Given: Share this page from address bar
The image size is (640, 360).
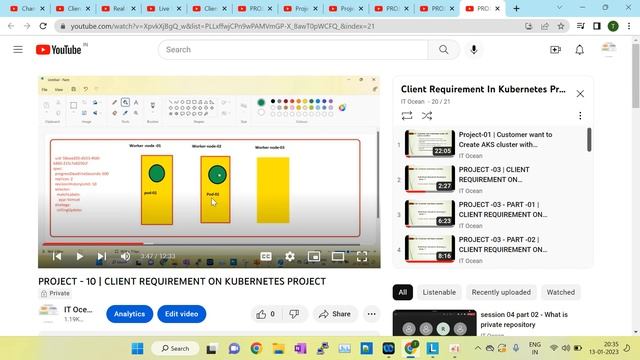Looking at the screenshot, I should click(x=544, y=26).
